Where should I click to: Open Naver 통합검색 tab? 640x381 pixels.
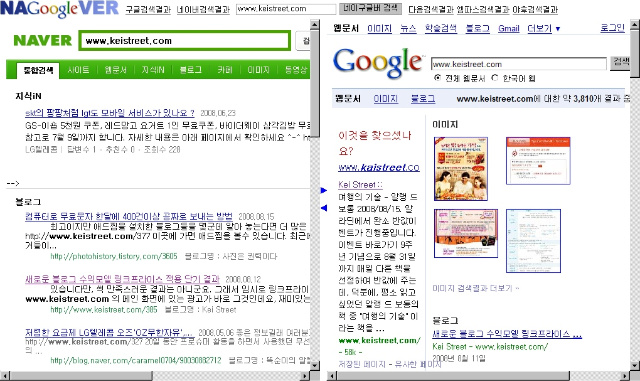tap(38, 70)
